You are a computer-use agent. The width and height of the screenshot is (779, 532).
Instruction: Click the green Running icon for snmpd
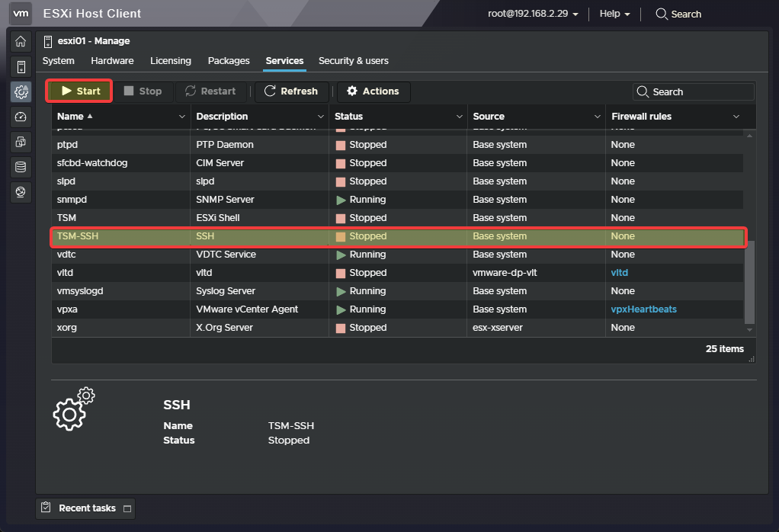(x=341, y=200)
